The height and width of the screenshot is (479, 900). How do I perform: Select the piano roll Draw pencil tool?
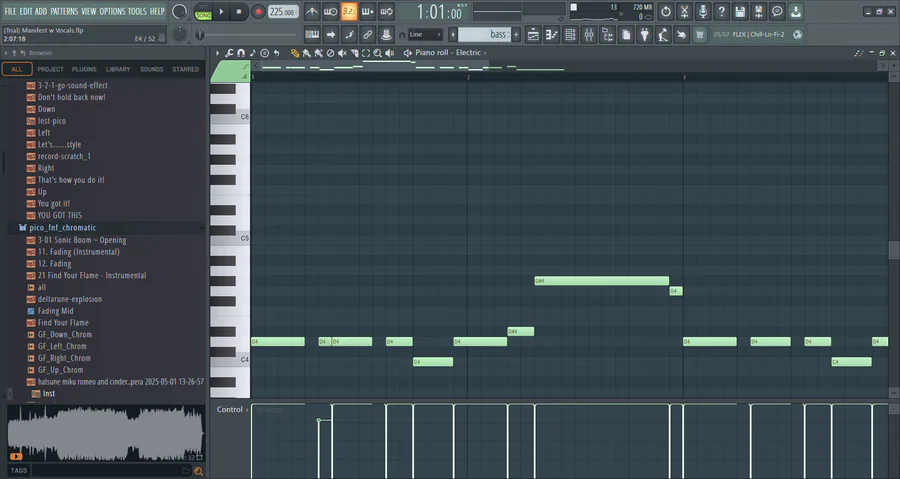click(295, 53)
